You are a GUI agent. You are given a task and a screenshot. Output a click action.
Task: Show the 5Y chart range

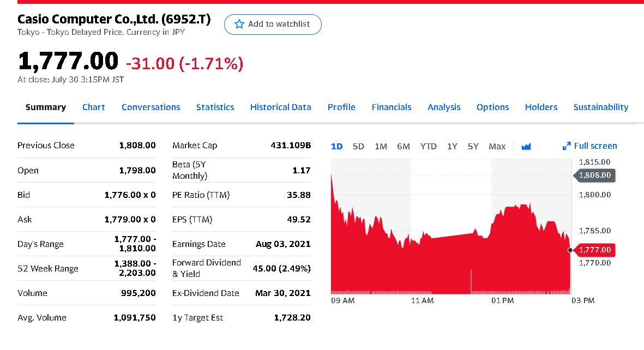tap(473, 147)
